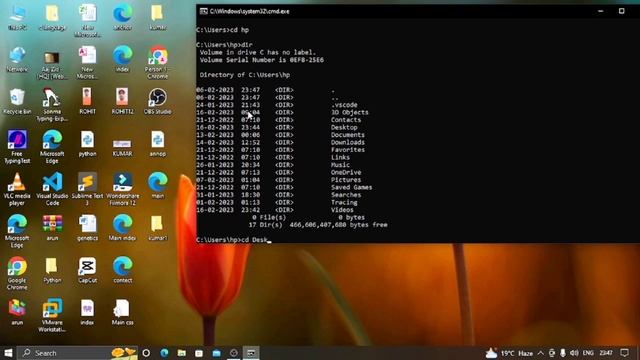Select the ROHIT photo file
This screenshot has height=360, width=640.
pyautogui.click(x=87, y=102)
